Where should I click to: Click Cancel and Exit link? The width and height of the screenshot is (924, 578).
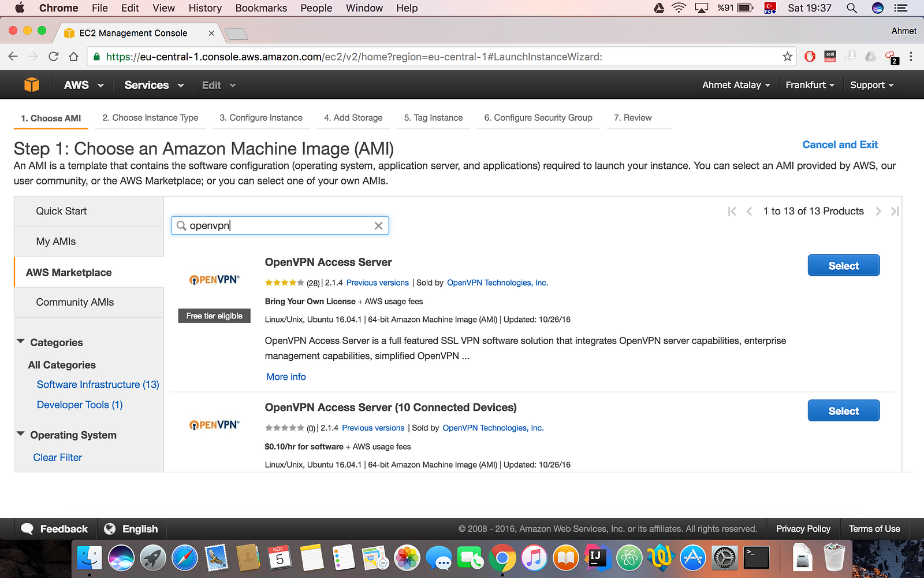(840, 144)
